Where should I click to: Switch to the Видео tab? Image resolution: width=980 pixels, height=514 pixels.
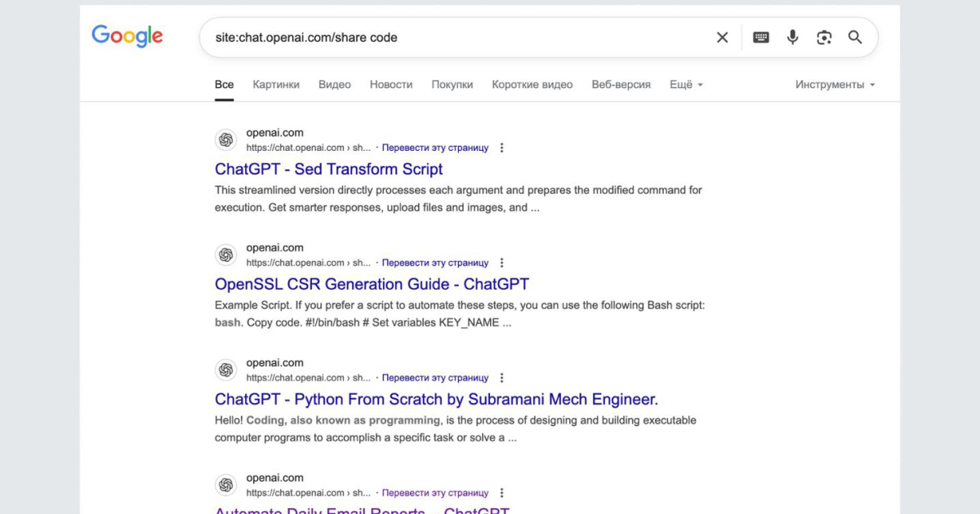pyautogui.click(x=335, y=84)
